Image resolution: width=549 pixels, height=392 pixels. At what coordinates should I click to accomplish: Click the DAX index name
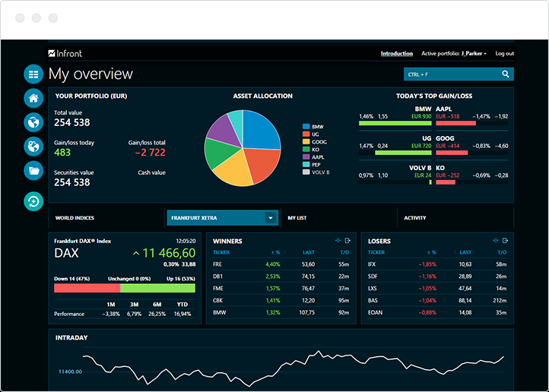tap(66, 253)
